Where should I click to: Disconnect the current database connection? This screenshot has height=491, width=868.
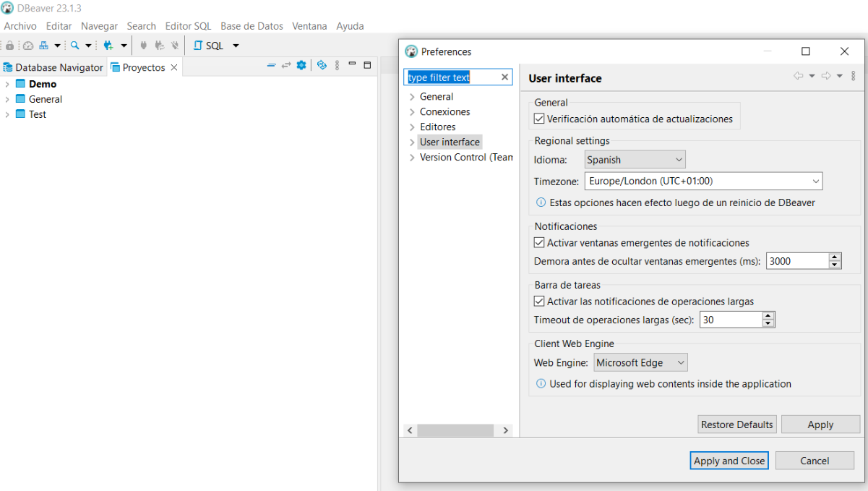(x=175, y=45)
